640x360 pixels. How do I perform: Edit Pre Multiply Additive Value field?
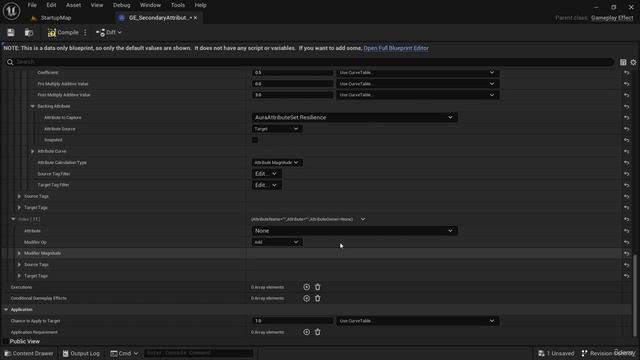[293, 84]
